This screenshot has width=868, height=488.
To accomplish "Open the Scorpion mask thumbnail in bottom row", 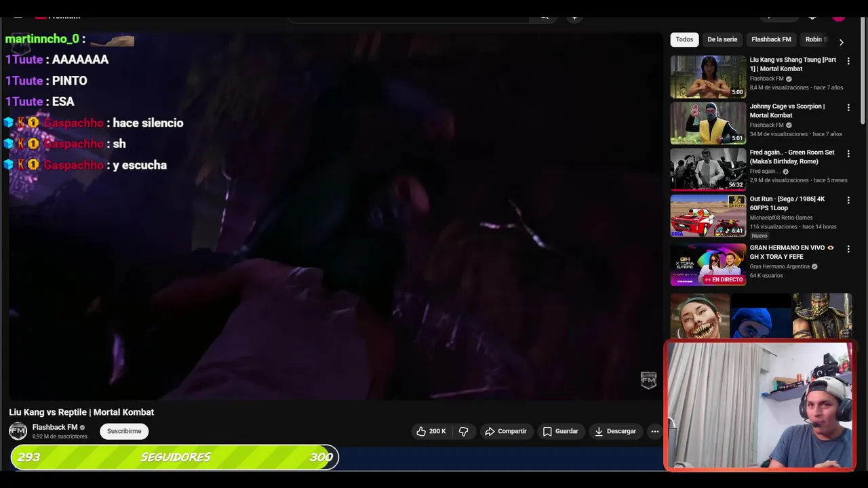I will coord(822,316).
